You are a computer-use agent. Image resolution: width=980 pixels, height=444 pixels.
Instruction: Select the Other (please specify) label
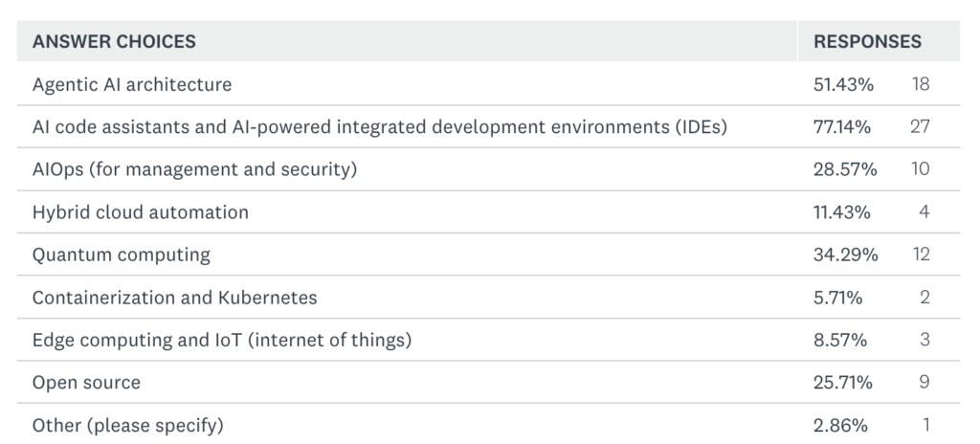pyautogui.click(x=133, y=425)
